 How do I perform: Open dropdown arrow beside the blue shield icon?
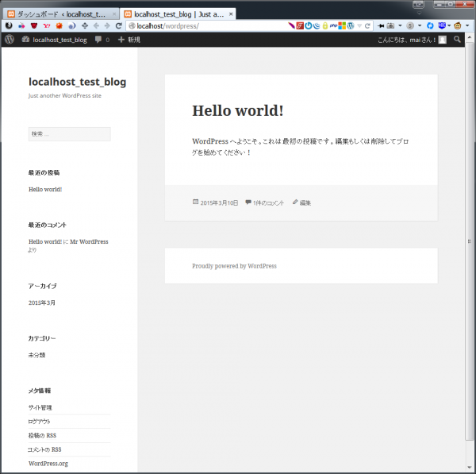click(449, 26)
